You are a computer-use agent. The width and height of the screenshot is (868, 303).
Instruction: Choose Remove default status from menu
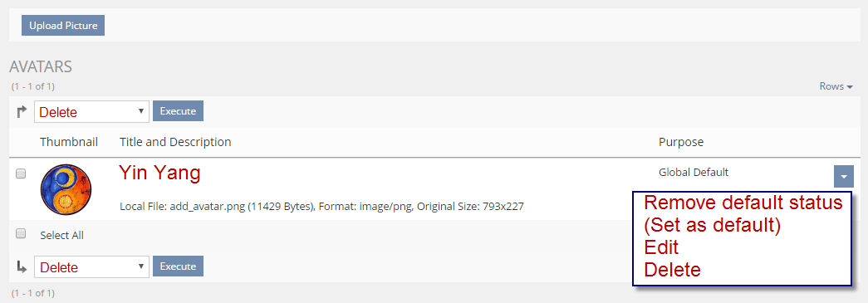[743, 203]
